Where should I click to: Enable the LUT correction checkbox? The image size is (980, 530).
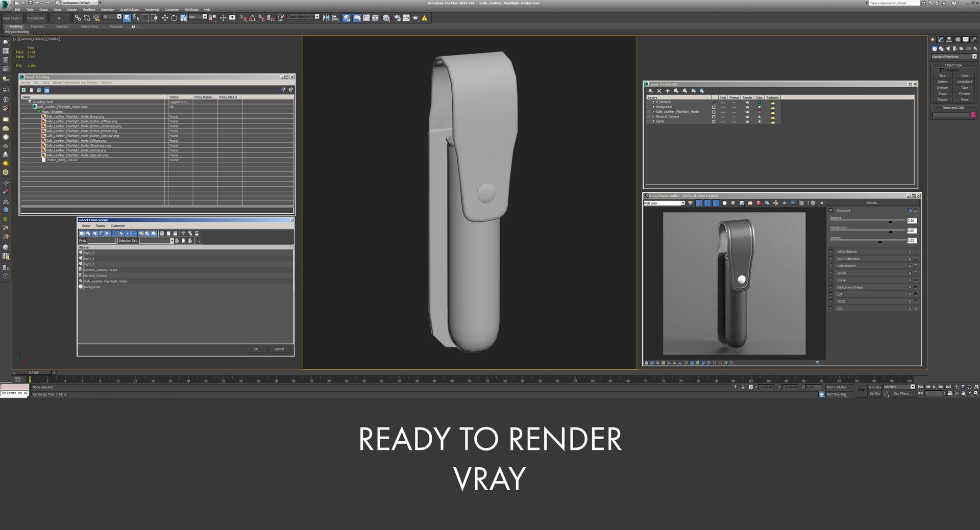coord(831,294)
